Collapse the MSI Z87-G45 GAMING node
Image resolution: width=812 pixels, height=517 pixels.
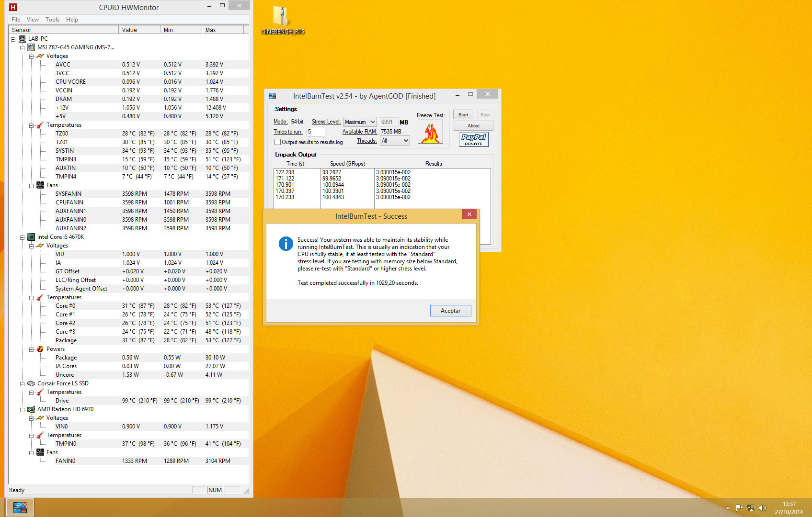coord(22,48)
